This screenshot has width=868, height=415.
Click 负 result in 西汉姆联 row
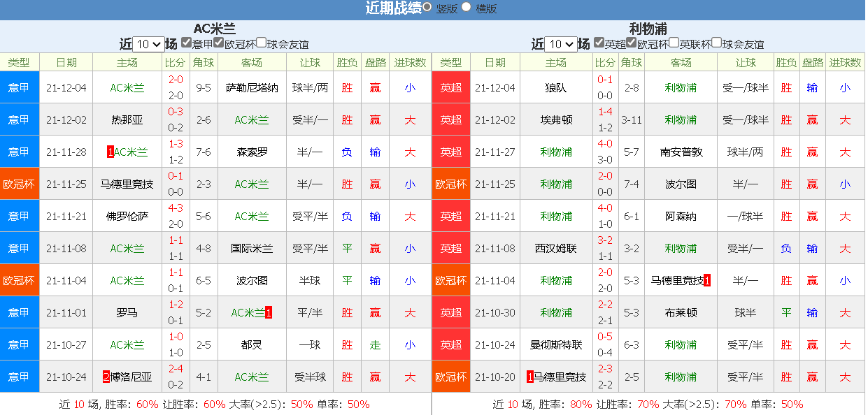[787, 248]
